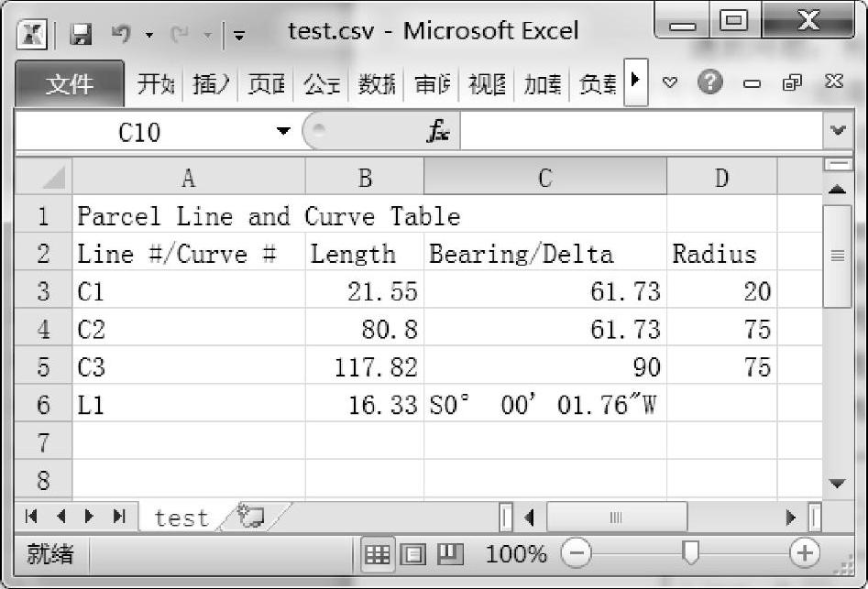Switch to the 公式 (Formulas) ribbon tab
This screenshot has width=868, height=589.
click(x=321, y=84)
